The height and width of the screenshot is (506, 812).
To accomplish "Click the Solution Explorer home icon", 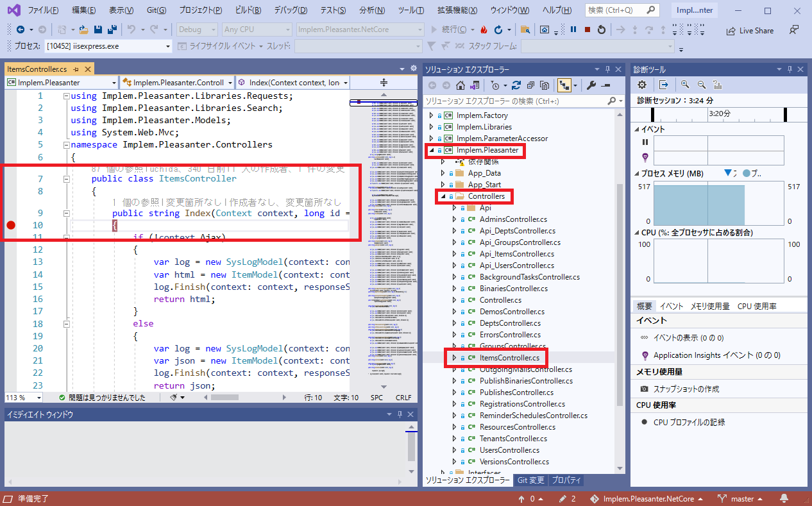I will (x=461, y=85).
